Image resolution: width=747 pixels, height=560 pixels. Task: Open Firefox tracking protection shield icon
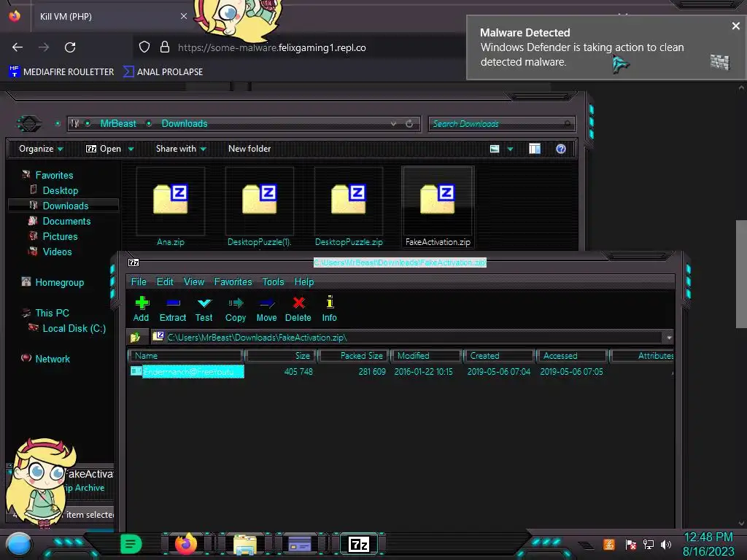click(144, 47)
